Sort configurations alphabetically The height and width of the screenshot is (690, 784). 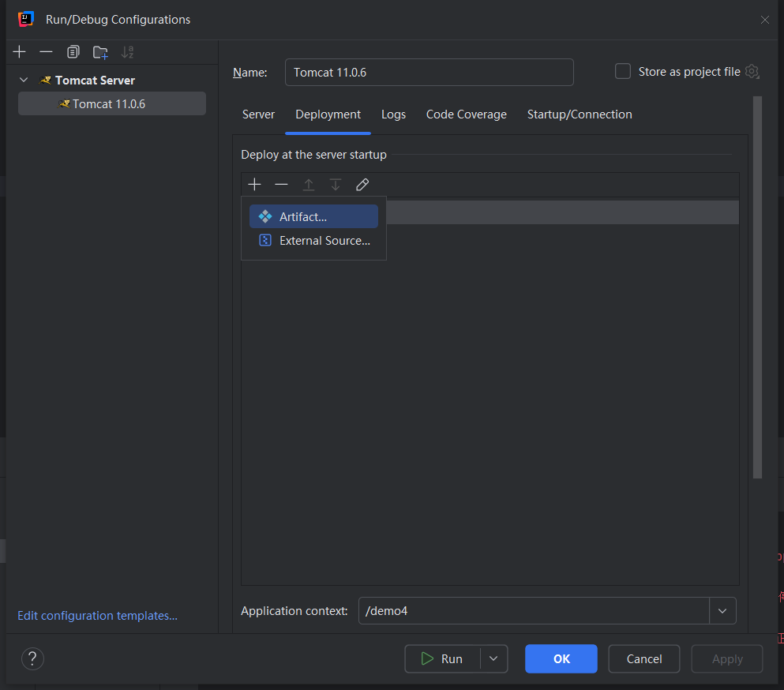click(127, 52)
